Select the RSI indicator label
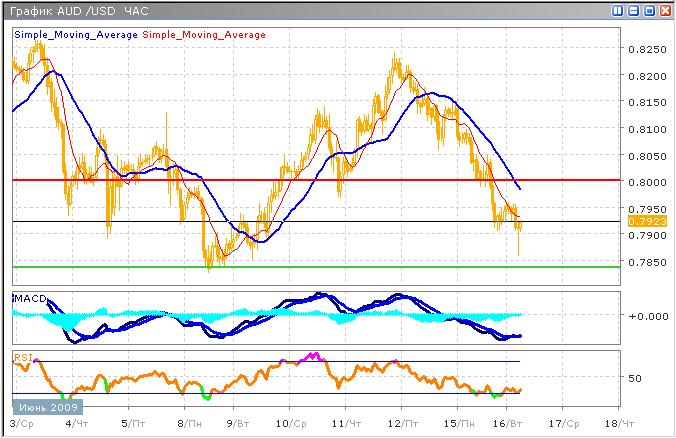 tap(21, 356)
